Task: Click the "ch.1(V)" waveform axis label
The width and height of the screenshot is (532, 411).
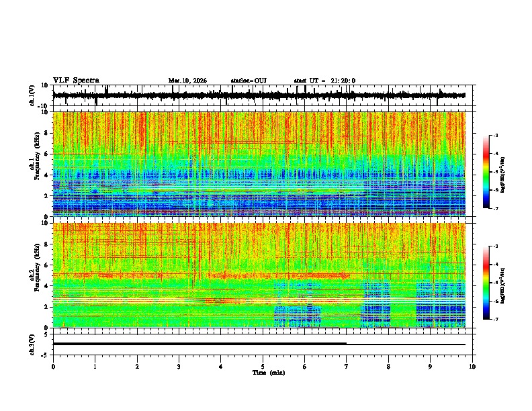Action: [32, 95]
